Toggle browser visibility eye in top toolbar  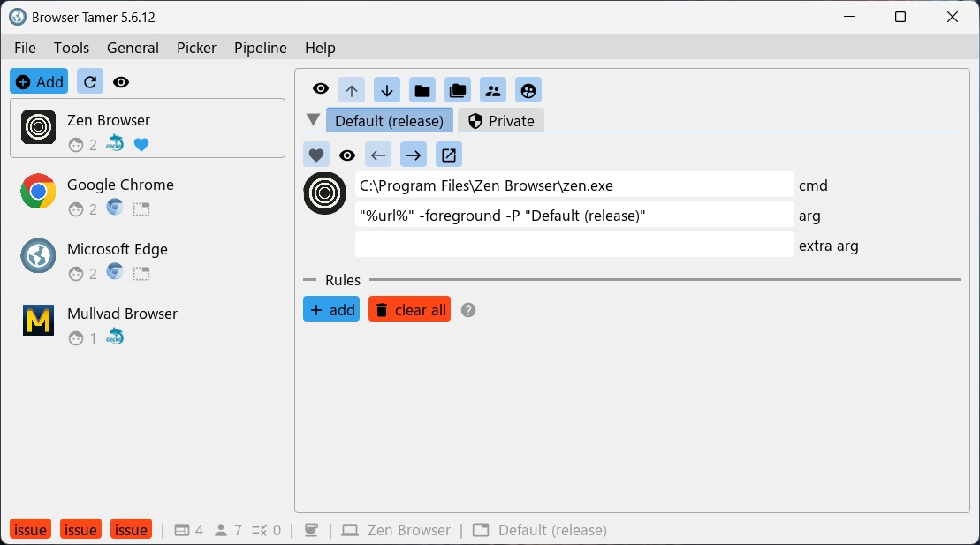[321, 88]
